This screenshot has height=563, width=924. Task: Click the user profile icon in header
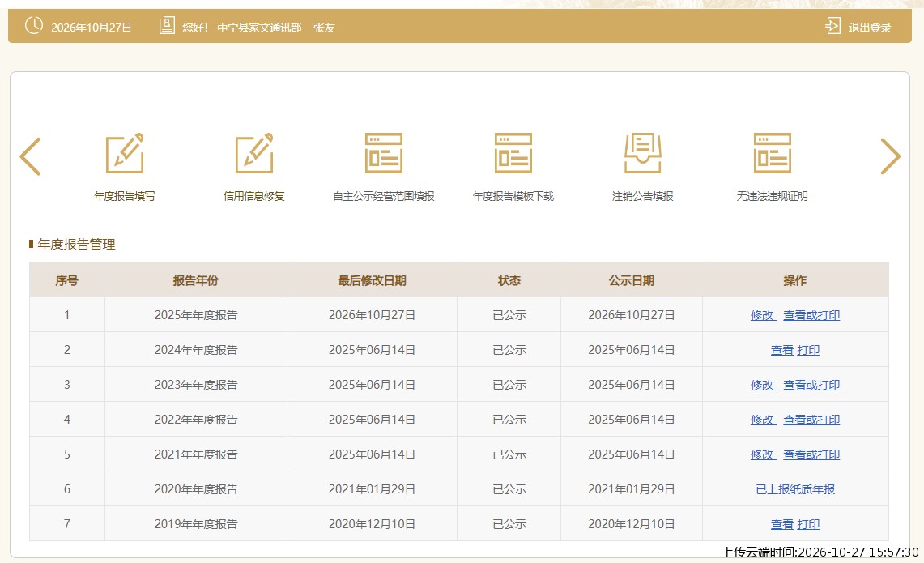[x=167, y=26]
